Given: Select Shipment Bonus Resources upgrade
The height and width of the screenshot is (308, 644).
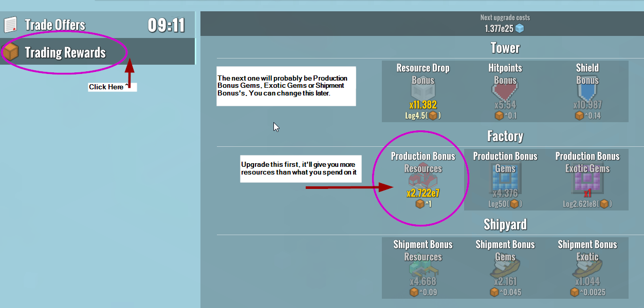Looking at the screenshot, I should (x=423, y=268).
